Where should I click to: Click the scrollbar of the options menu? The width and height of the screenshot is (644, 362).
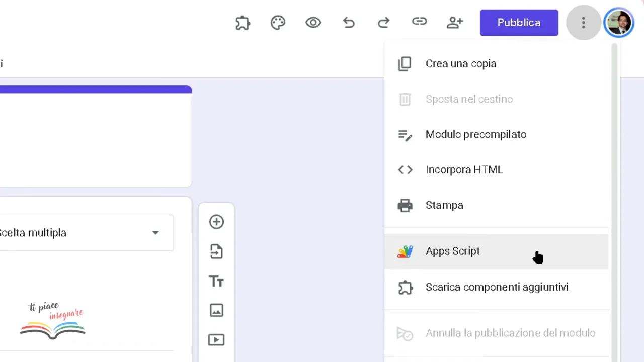point(614,202)
